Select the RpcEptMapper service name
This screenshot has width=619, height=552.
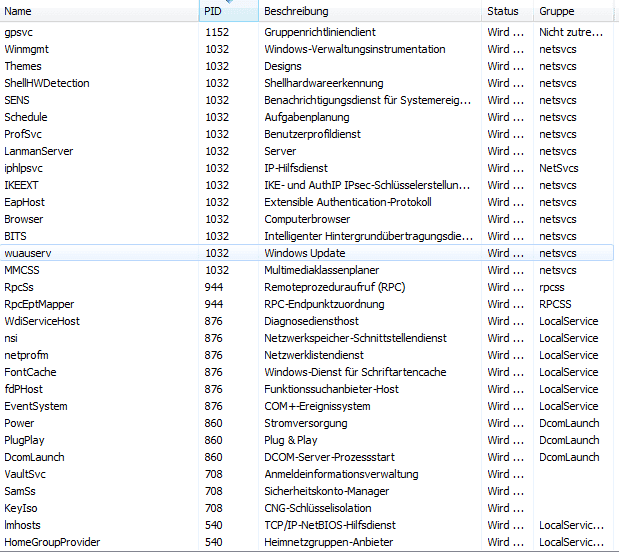point(39,304)
